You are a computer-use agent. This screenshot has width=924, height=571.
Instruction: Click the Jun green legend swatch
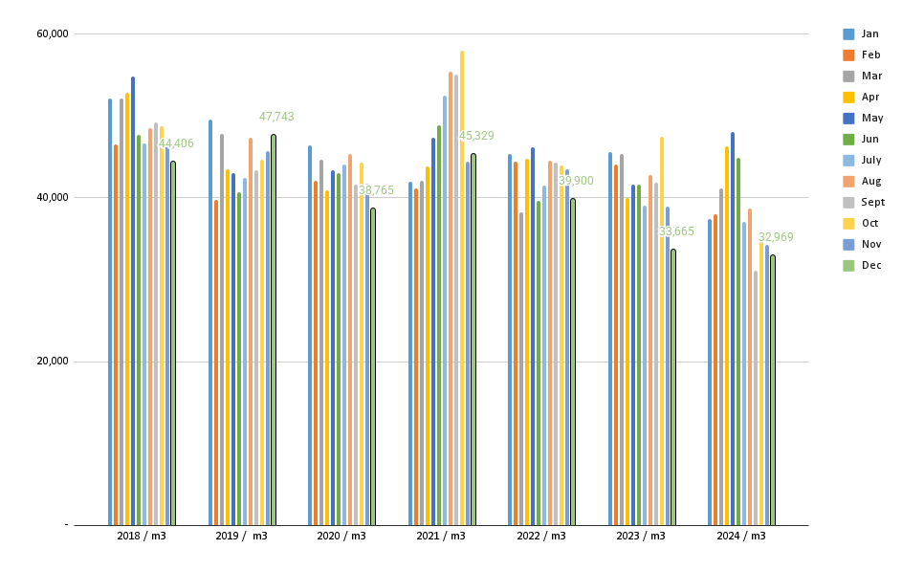[848, 140]
